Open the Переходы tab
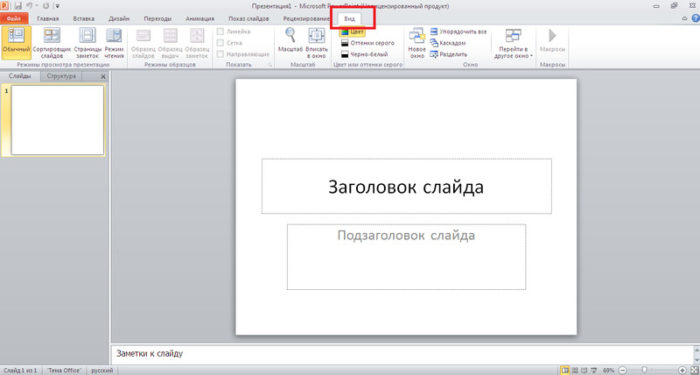This screenshot has height=375, width=700. coord(158,19)
